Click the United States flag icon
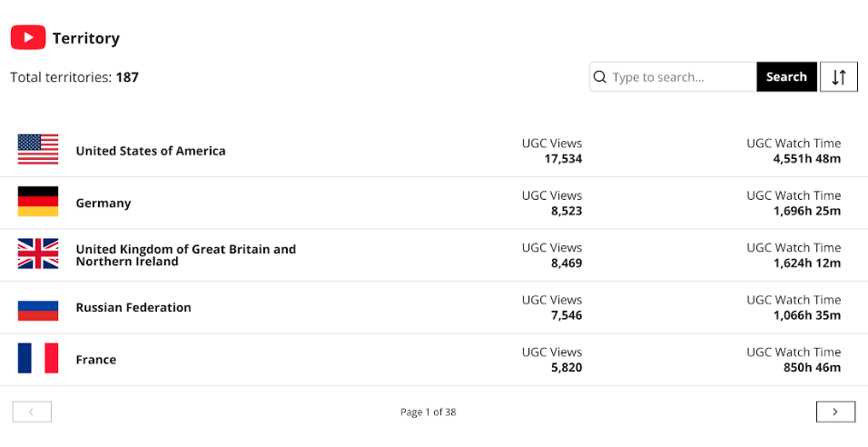868x447 pixels. pyautogui.click(x=38, y=150)
